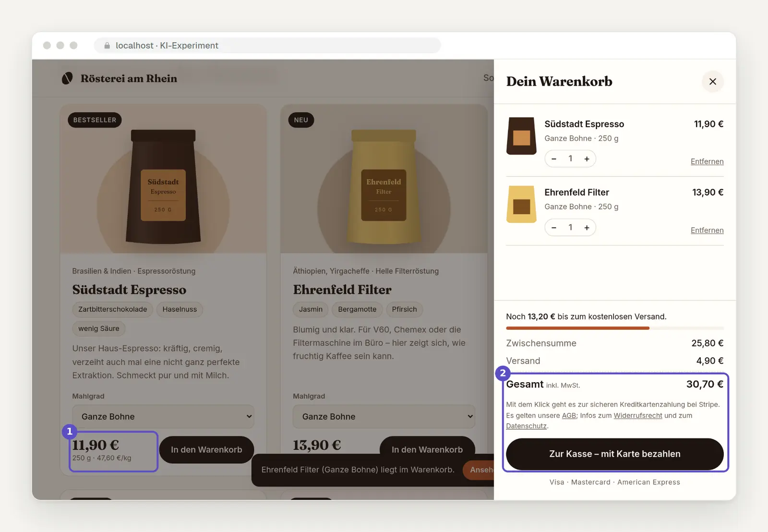Remove Südstadt Espresso via Entfernen link
768x532 pixels.
(707, 161)
